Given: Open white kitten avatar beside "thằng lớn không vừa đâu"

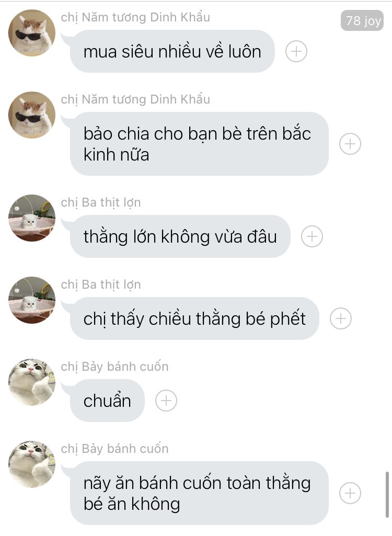Looking at the screenshot, I should click(32, 218).
